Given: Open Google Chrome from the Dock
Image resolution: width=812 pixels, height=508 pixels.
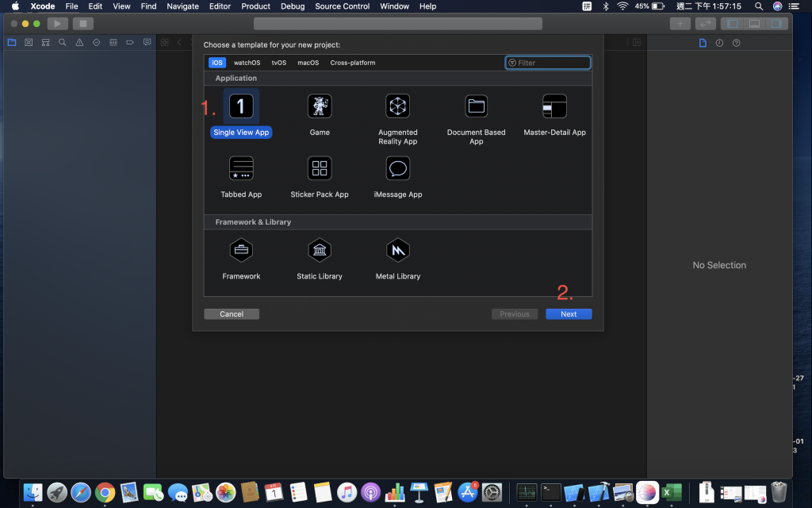Looking at the screenshot, I should 105,492.
